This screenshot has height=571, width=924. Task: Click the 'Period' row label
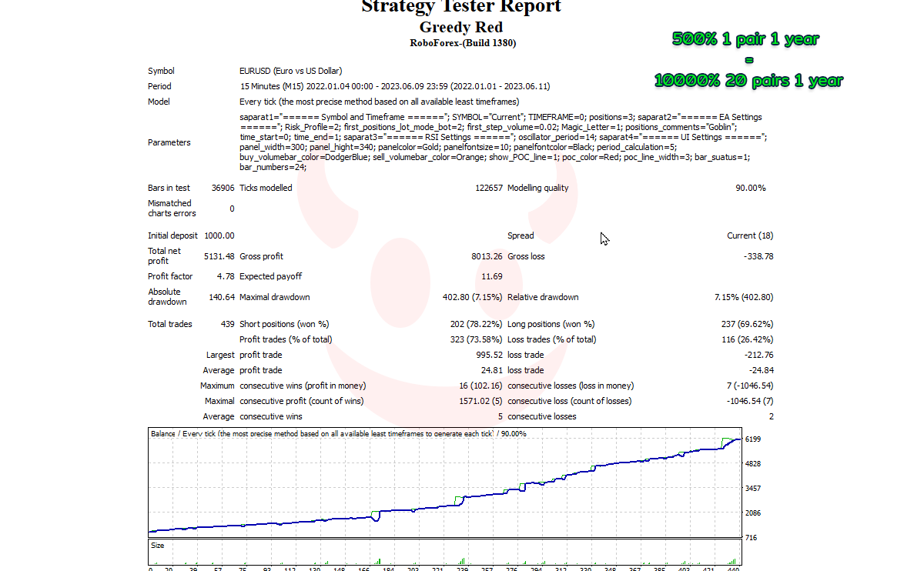159,86
